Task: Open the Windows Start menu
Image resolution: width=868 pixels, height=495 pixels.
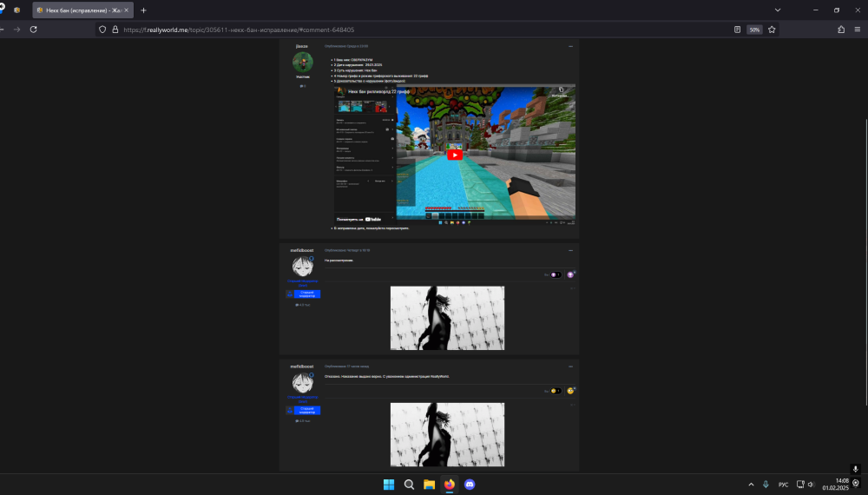Action: coord(389,485)
